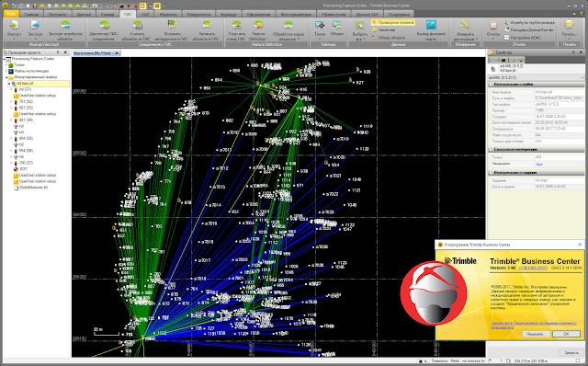Minimize the ribbon using the up arrow
588x366 pixels.
[x=574, y=14]
